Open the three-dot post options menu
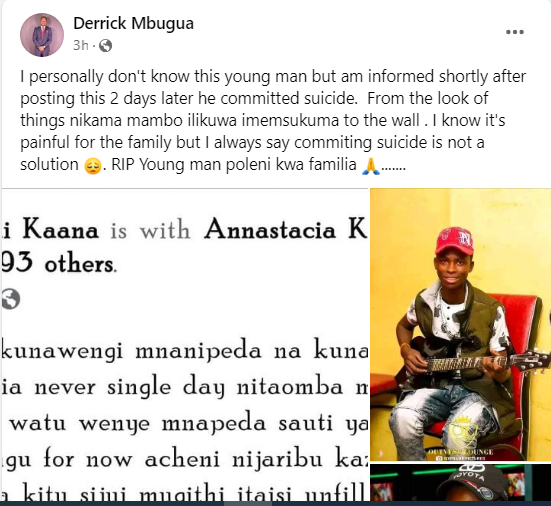The width and height of the screenshot is (551, 506). [x=515, y=32]
